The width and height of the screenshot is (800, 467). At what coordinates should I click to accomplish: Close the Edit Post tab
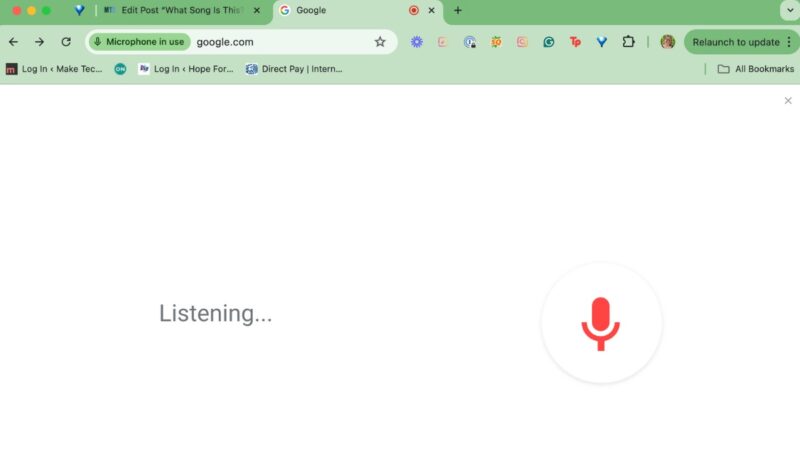click(257, 10)
